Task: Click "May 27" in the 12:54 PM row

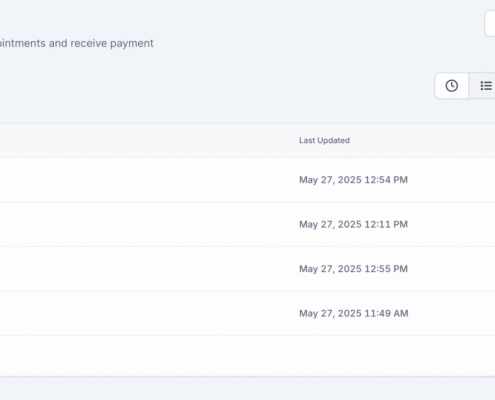Action: point(317,180)
